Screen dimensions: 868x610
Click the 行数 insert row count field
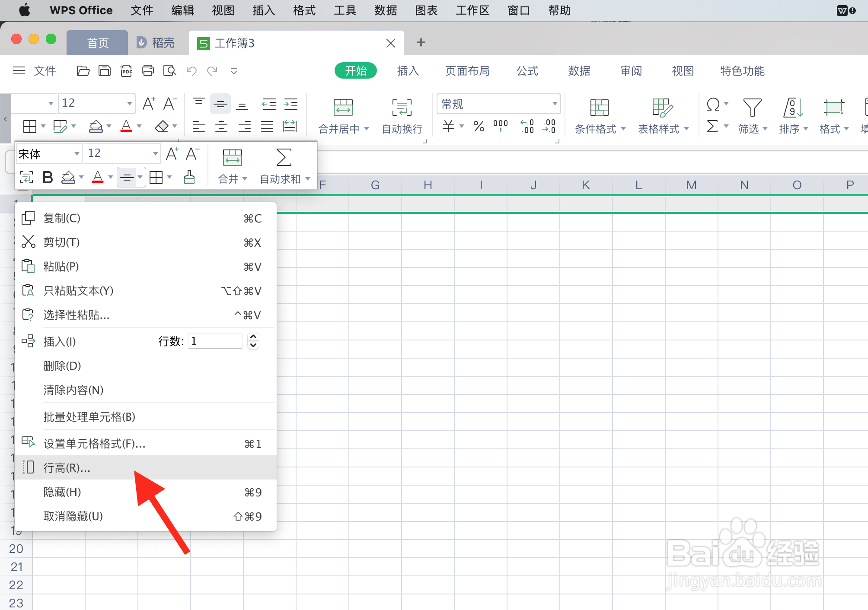(215, 341)
